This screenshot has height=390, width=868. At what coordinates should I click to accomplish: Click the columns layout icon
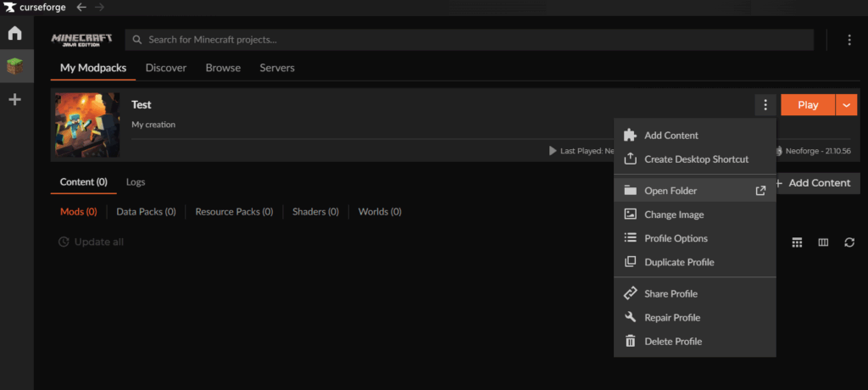822,242
